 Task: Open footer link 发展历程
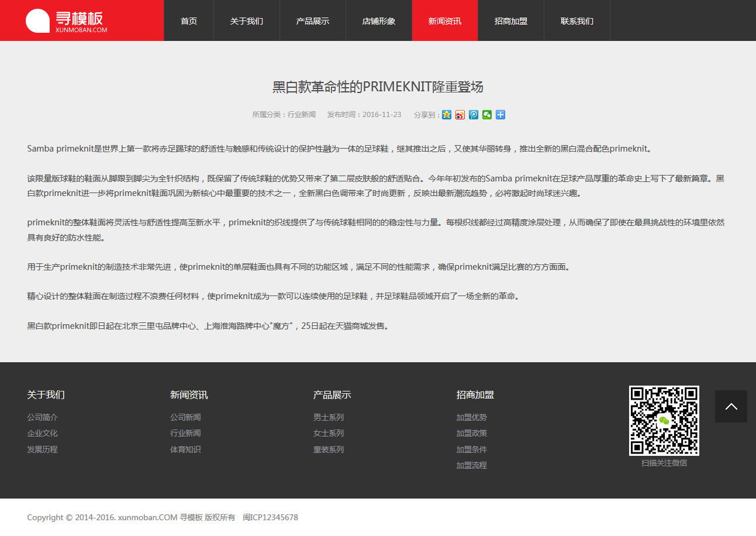click(x=43, y=449)
